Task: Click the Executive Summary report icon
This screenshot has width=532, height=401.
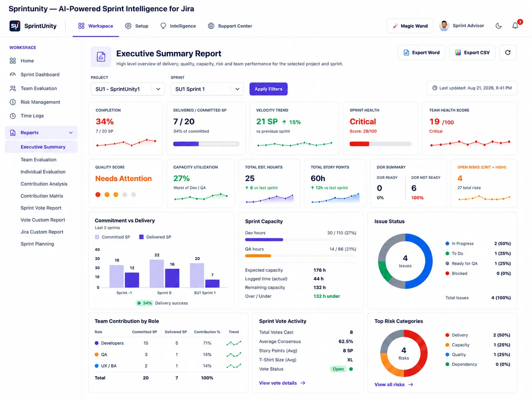Action: (x=101, y=57)
